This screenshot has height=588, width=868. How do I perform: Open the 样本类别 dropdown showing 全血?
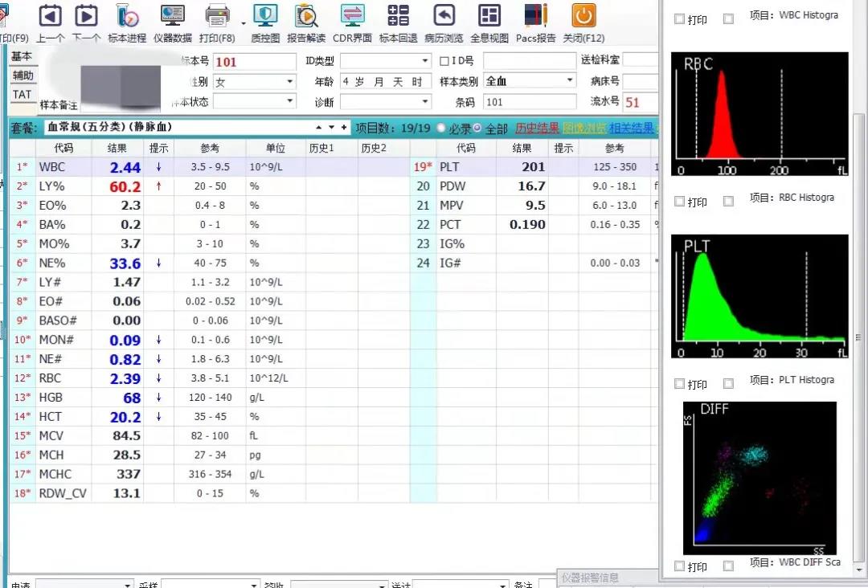570,81
